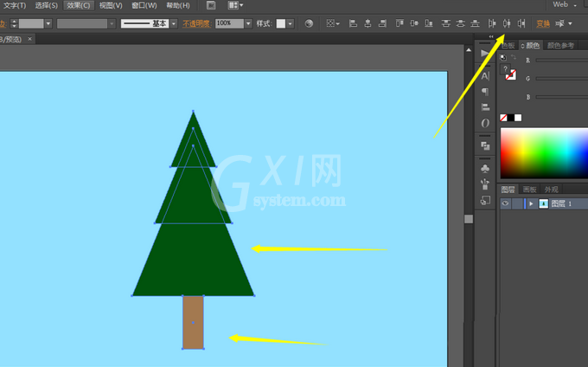This screenshot has width=588, height=367.
Task: Click the 变换 transform link
Action: [x=543, y=23]
